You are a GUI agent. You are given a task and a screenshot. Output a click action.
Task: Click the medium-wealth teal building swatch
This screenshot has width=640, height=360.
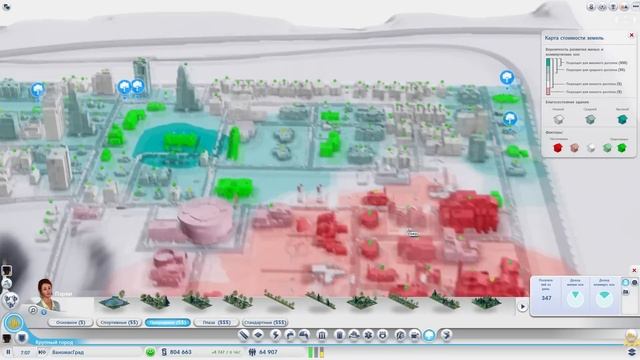[x=590, y=119]
